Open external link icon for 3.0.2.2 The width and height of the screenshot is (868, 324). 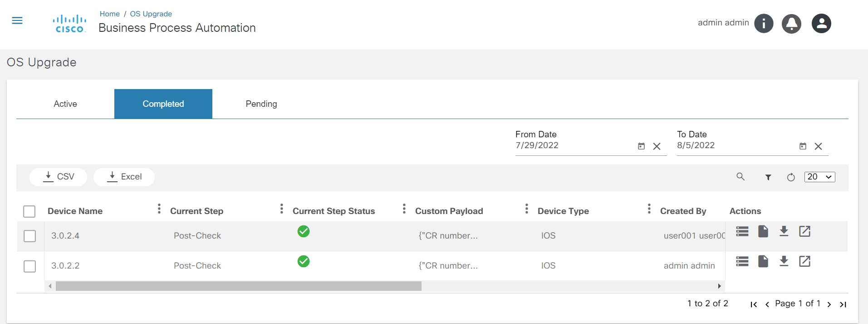coord(804,261)
